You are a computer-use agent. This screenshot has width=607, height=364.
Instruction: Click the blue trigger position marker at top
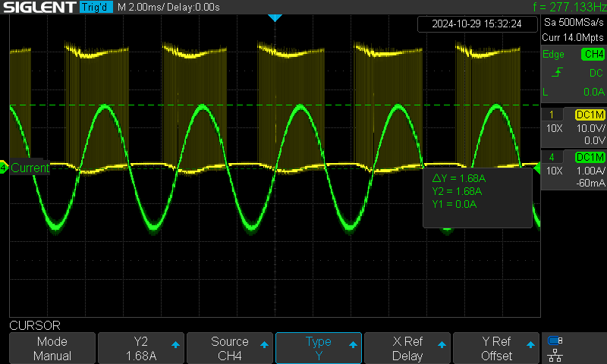coord(275,17)
